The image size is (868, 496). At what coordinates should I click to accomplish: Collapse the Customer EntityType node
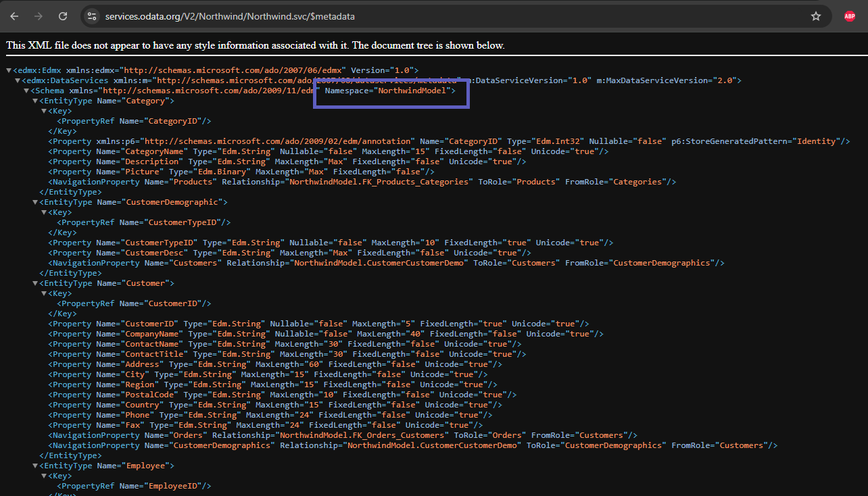[x=36, y=284]
